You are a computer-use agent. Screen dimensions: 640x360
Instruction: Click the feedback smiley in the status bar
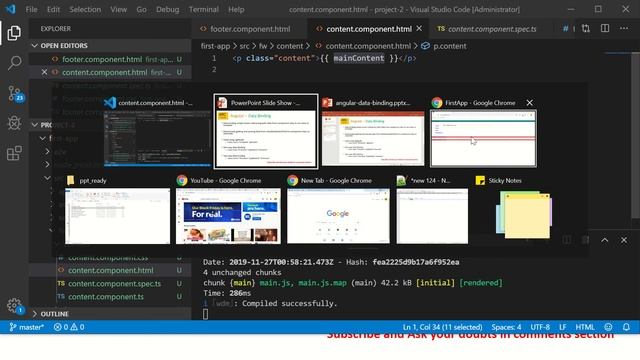pyautogui.click(x=608, y=327)
